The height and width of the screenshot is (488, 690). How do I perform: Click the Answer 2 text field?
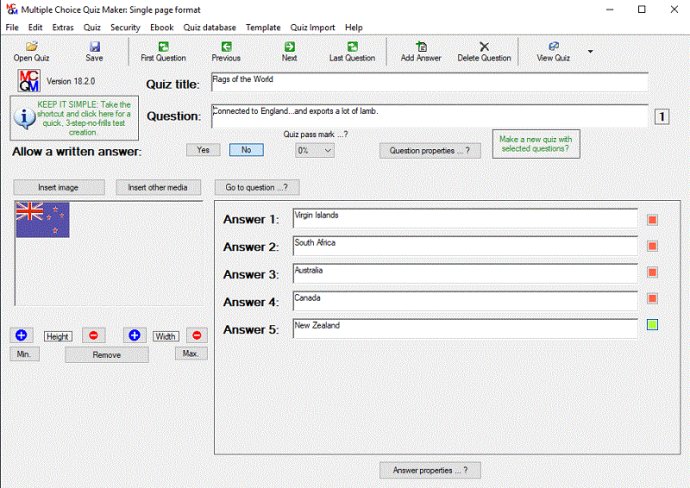click(465, 246)
